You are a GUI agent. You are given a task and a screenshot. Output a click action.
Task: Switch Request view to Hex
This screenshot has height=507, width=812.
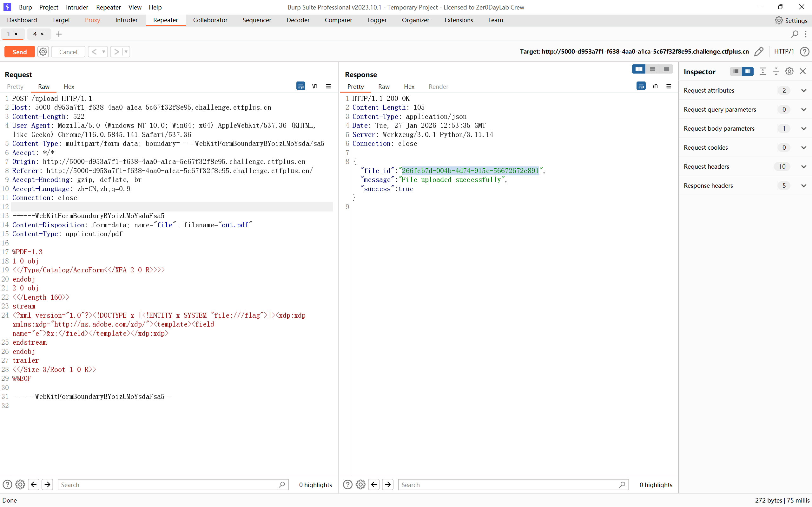tap(69, 87)
